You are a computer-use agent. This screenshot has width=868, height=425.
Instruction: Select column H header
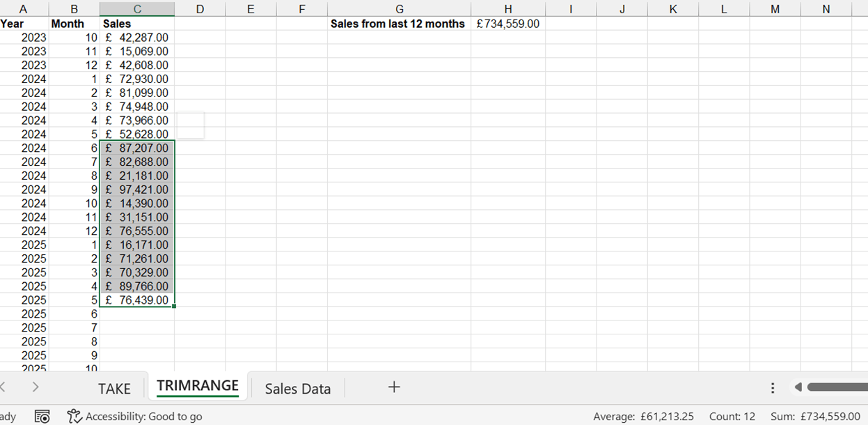[x=507, y=9]
